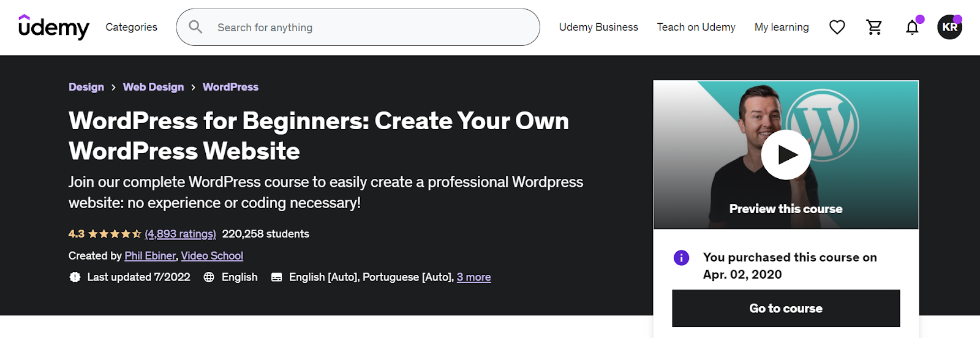
Task: Click the Last updated 7/2022 text
Action: coord(138,277)
